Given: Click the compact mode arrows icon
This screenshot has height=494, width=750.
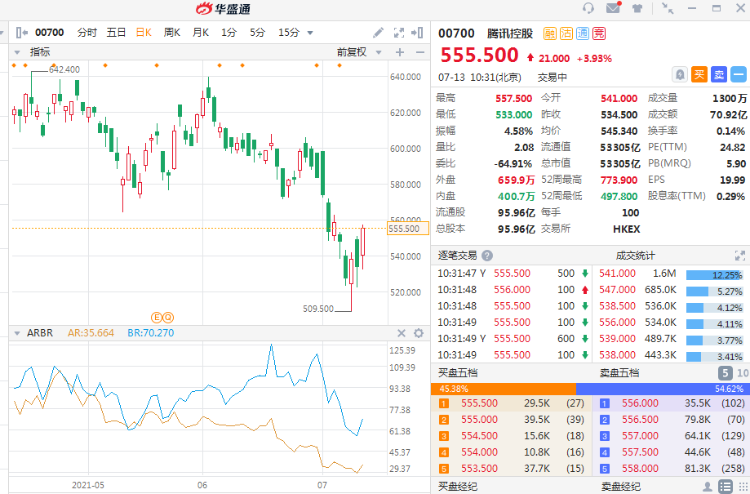Looking at the screenshot, I should pos(667,8).
